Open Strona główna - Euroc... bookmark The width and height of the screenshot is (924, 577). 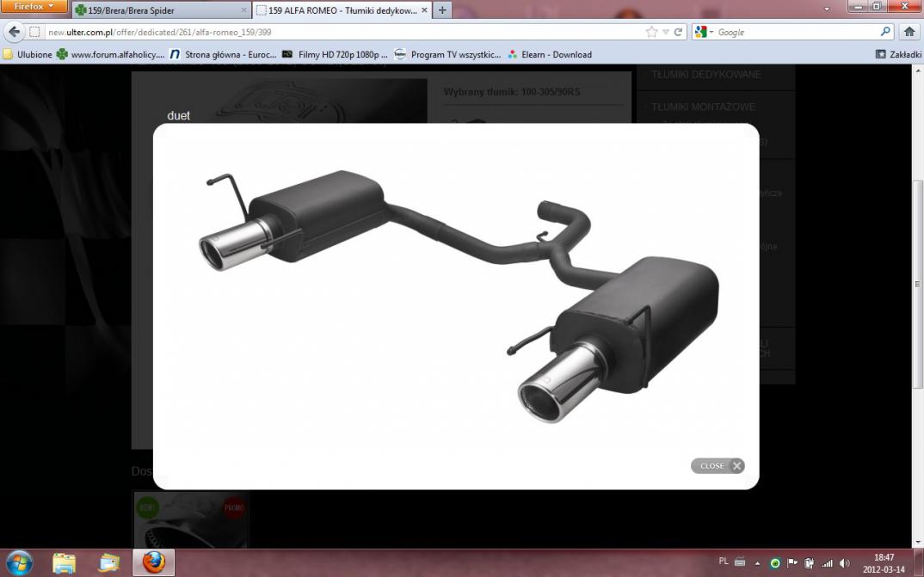[x=224, y=54]
